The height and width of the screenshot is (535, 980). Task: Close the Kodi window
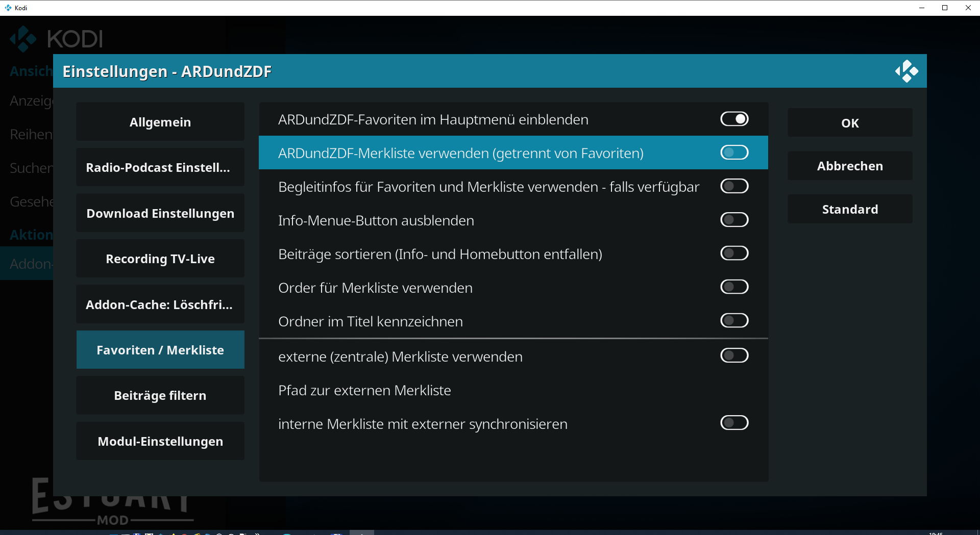(x=968, y=8)
